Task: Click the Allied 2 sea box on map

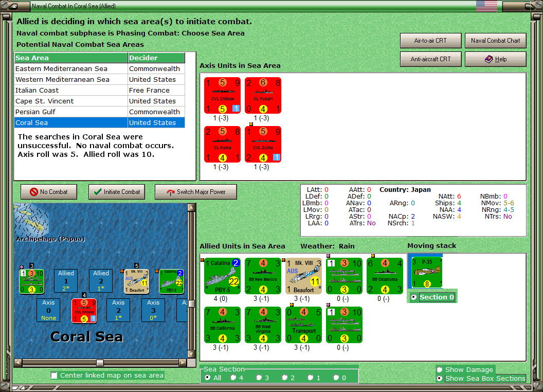Action: (101, 281)
